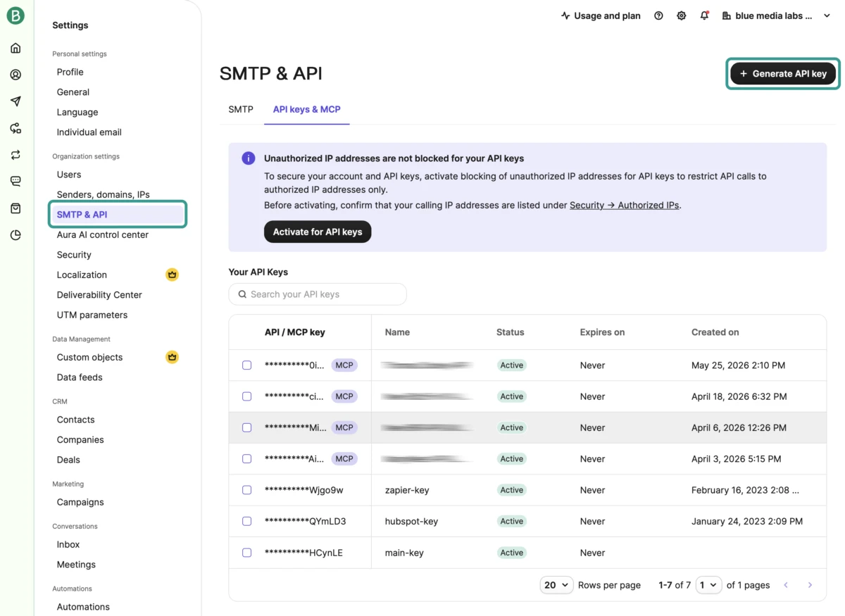Tick the hubspot-key row checkbox
The height and width of the screenshot is (616, 845).
[x=247, y=521]
